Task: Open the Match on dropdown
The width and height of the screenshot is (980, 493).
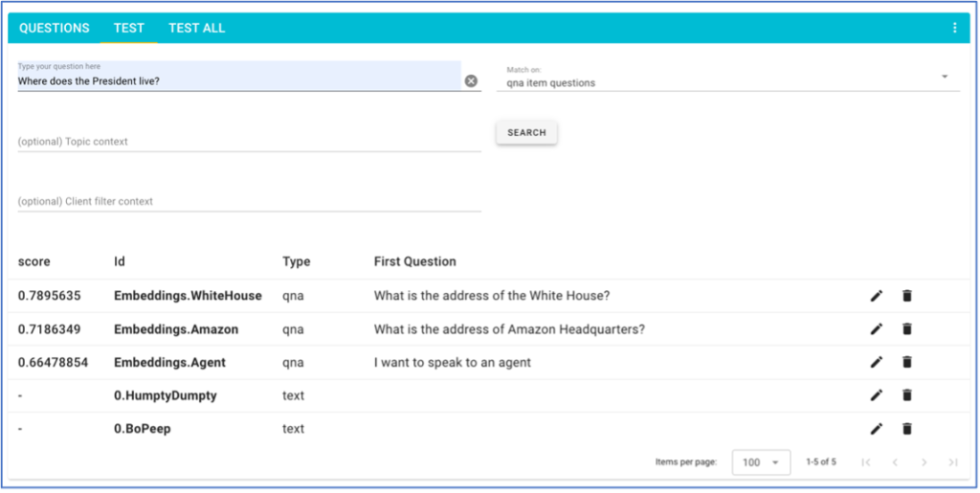Action: click(x=728, y=78)
